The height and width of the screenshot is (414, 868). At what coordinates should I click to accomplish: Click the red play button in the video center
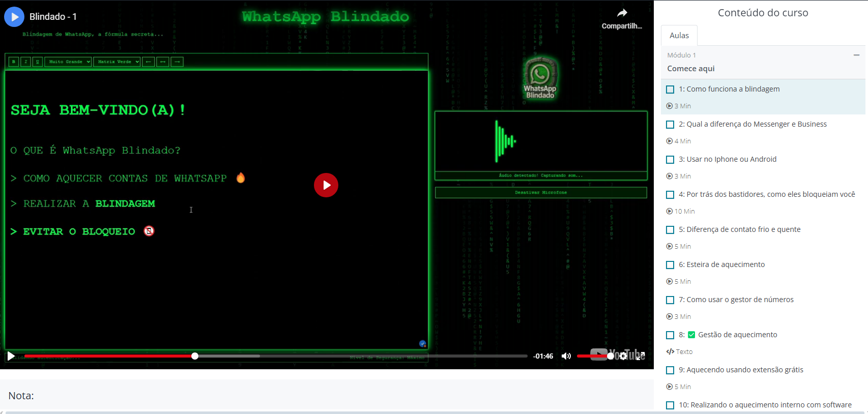pos(326,185)
